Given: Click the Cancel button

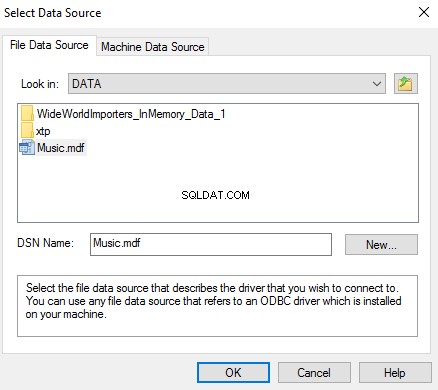Looking at the screenshot, I should [314, 372].
